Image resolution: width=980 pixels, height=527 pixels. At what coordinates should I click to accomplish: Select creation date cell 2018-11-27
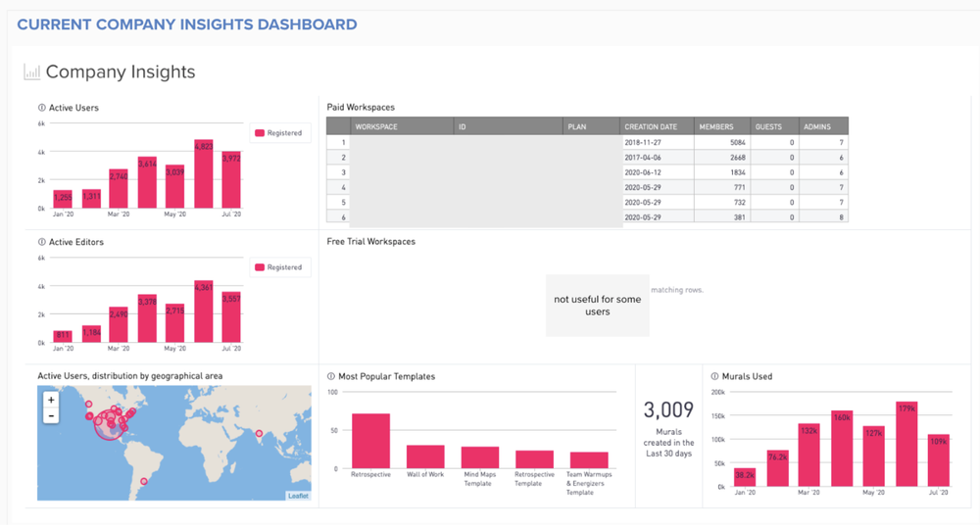[658, 142]
